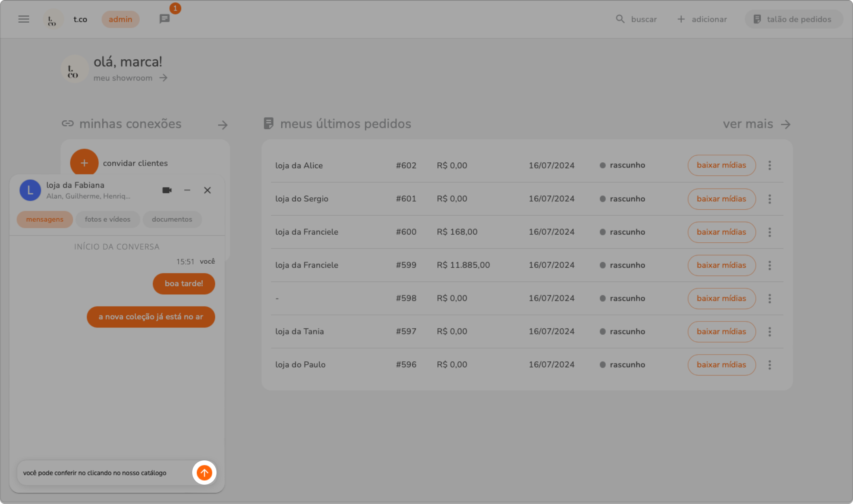
Task: Open talão de pedidos
Action: tap(793, 19)
